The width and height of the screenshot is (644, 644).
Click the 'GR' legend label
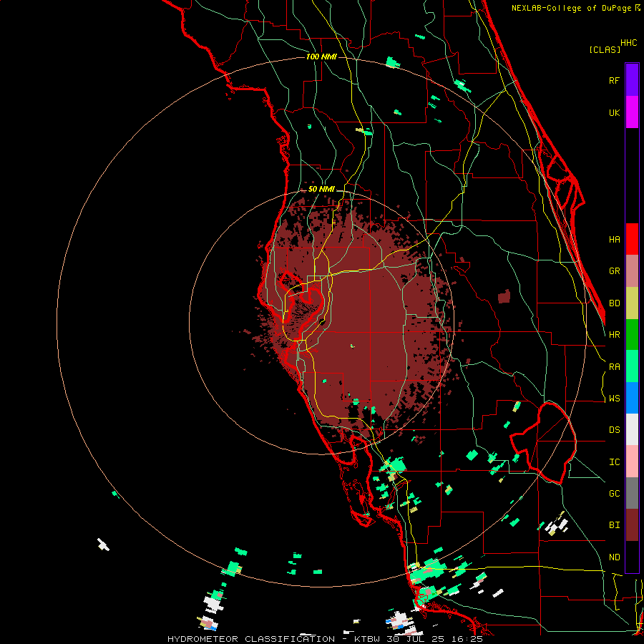tap(614, 271)
